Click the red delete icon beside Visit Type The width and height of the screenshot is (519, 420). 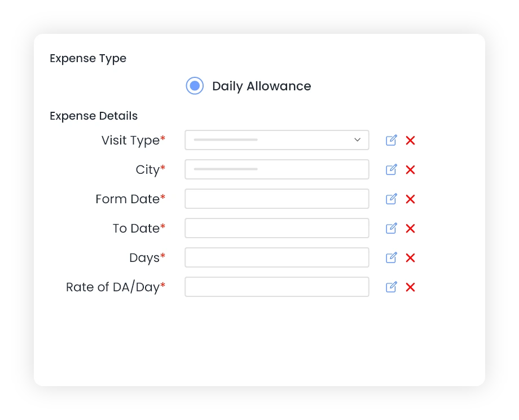410,141
